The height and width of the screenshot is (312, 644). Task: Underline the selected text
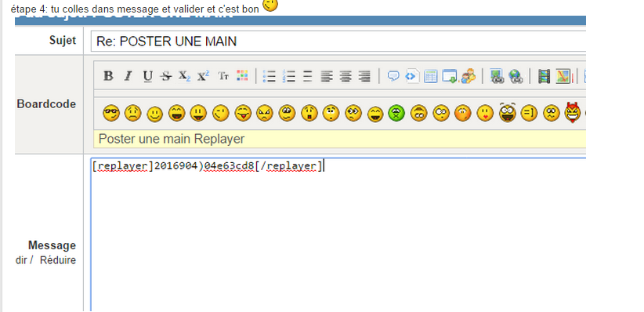click(147, 76)
